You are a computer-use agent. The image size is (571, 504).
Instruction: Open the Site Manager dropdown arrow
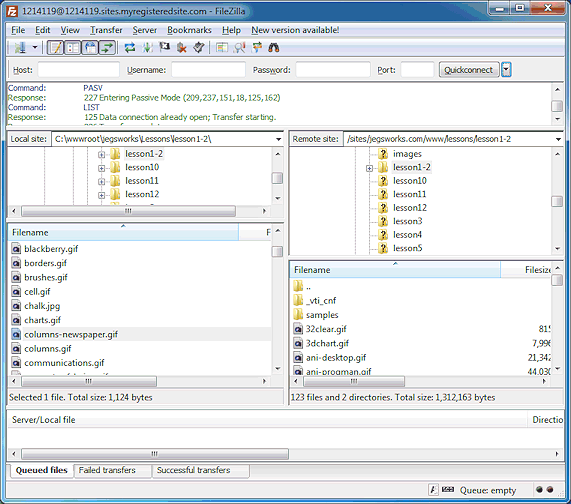point(35,47)
